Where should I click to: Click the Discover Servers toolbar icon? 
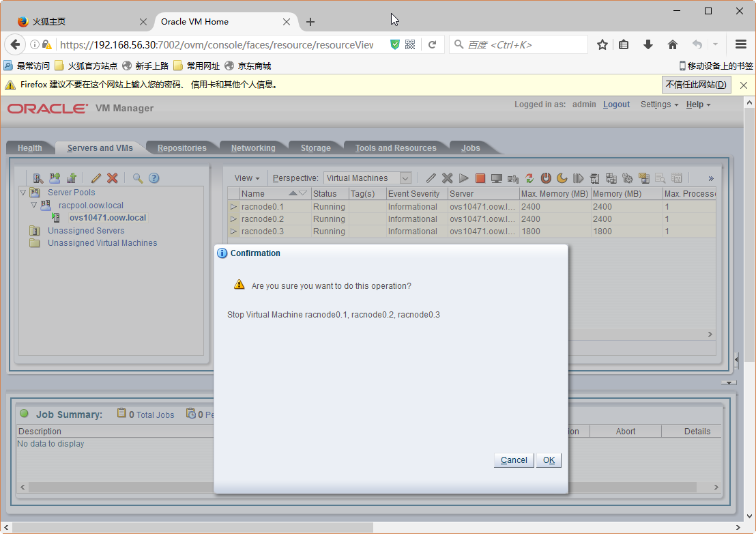pos(38,178)
